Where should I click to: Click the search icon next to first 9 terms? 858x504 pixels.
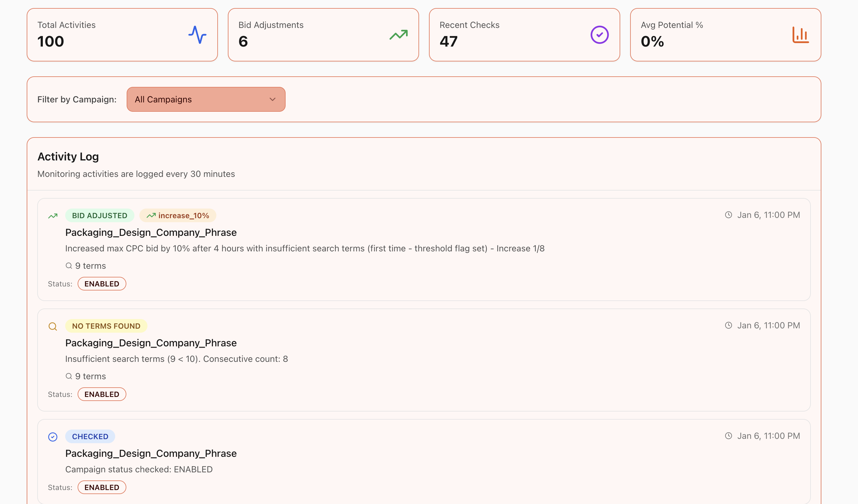[x=69, y=265]
